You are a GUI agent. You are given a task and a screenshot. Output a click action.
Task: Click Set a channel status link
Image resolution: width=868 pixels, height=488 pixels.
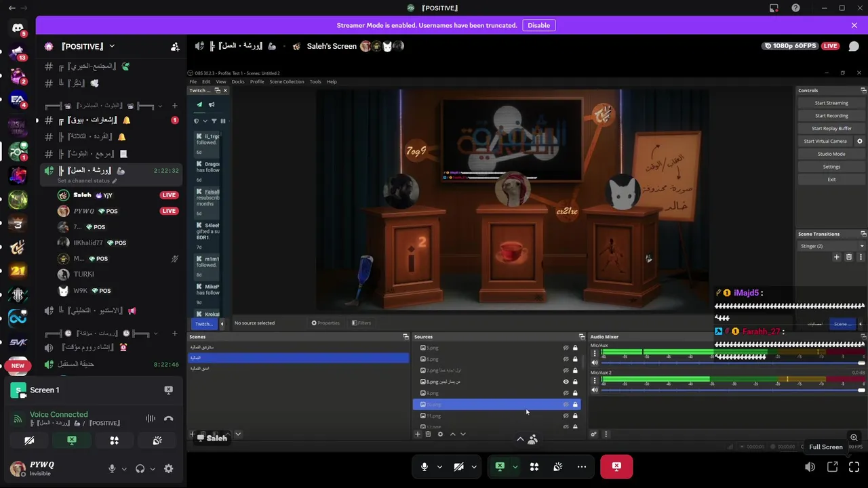[x=87, y=181]
